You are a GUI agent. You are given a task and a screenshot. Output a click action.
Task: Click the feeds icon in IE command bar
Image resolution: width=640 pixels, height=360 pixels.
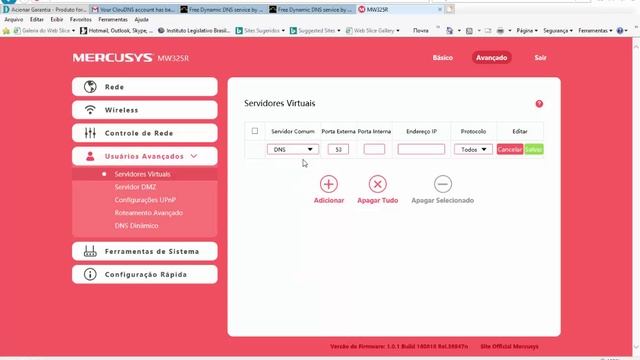[x=469, y=31]
